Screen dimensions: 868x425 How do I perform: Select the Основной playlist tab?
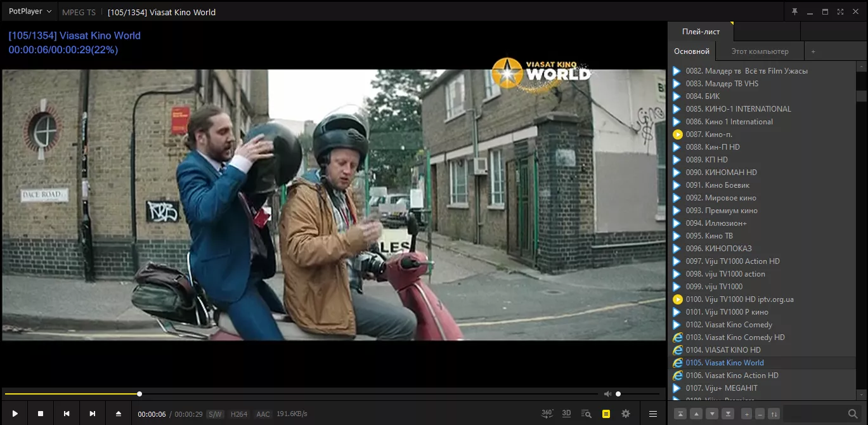point(692,51)
